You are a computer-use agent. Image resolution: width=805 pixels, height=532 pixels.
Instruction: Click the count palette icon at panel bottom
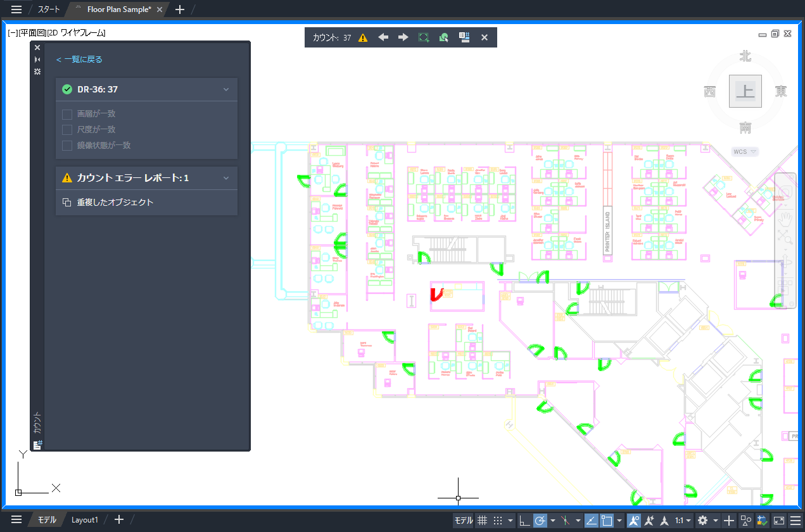(37, 445)
